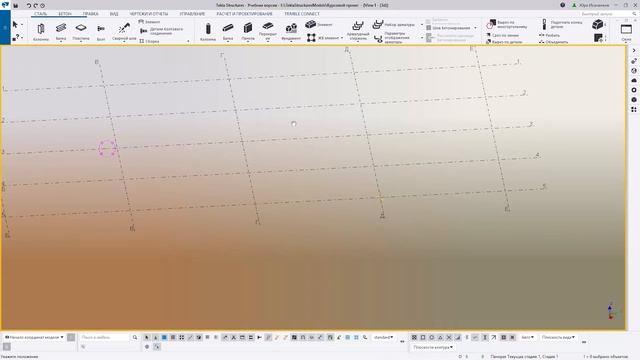
Task: Open the УПРАВЛЕНИЕ ribbon tab
Action: pyautogui.click(x=192, y=14)
